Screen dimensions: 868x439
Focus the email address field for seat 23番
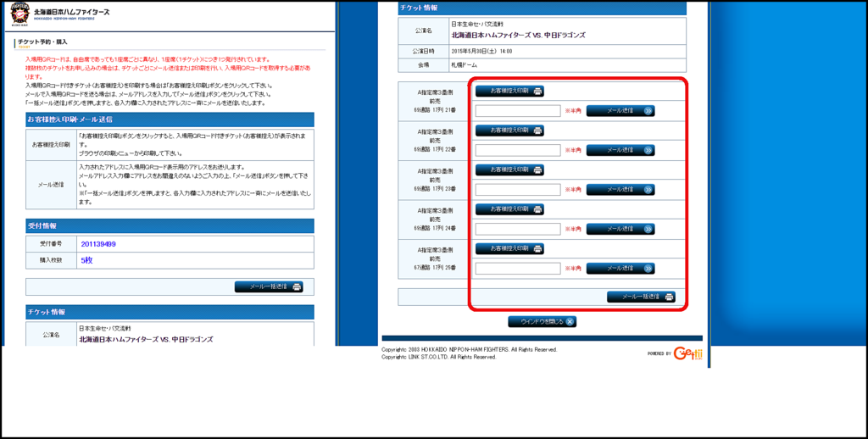point(518,189)
